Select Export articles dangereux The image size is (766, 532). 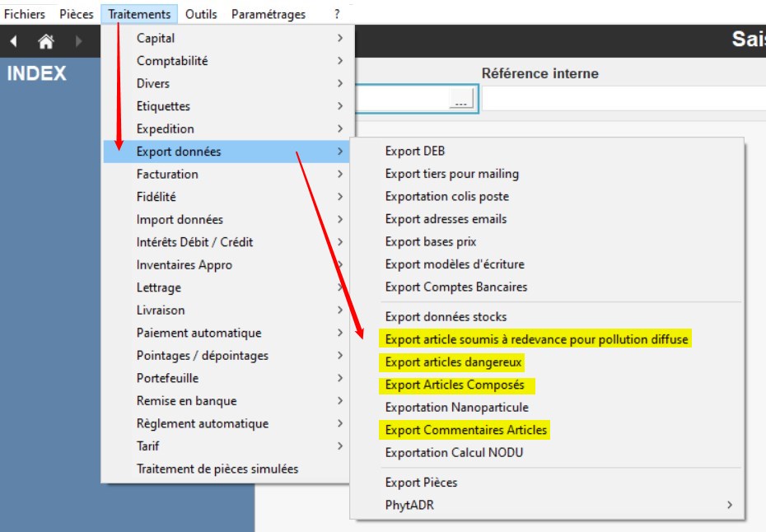click(x=453, y=362)
